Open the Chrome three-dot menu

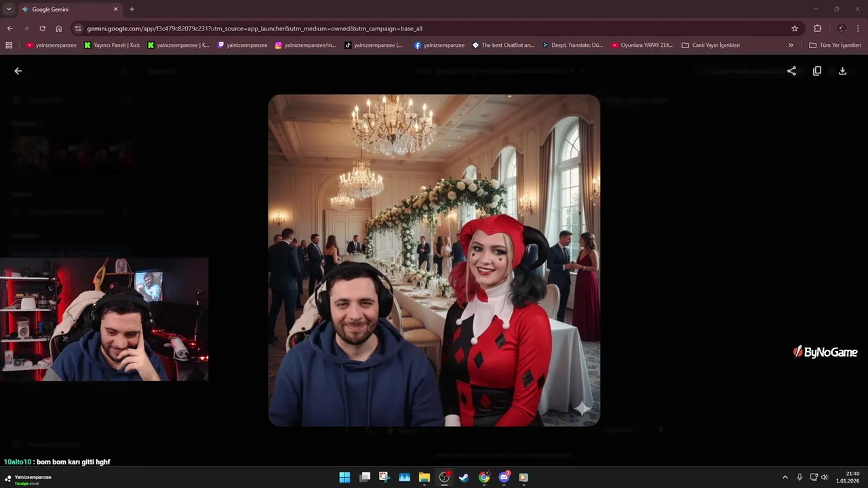click(859, 28)
